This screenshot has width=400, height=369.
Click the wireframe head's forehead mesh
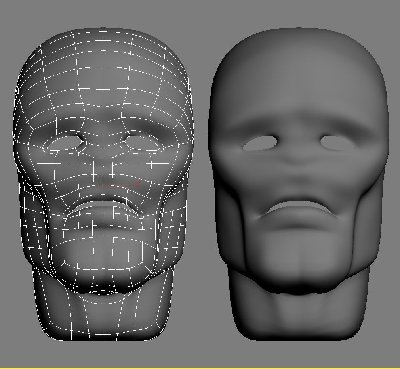pos(102,72)
